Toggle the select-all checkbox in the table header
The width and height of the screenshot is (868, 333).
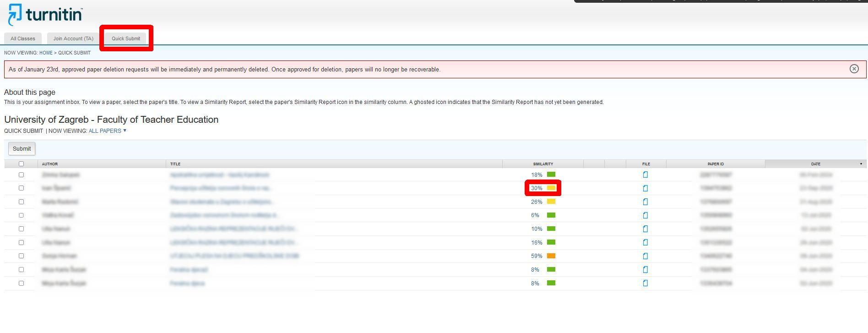(21, 164)
